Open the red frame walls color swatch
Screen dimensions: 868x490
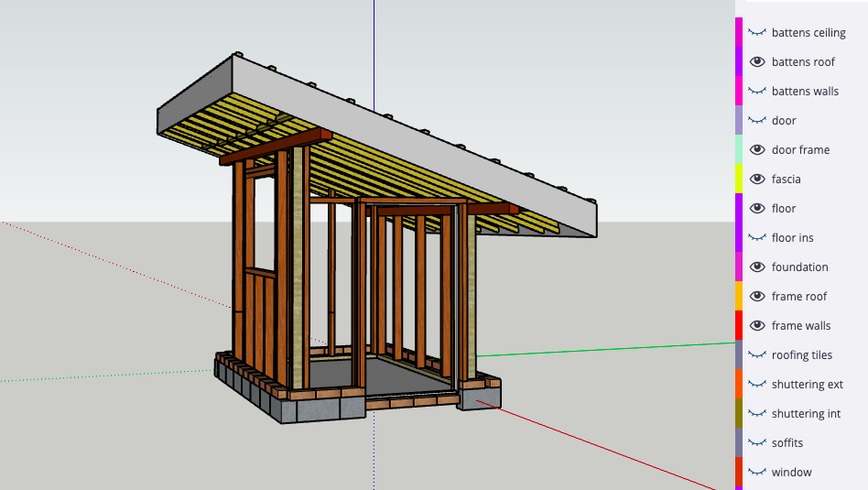point(739,326)
